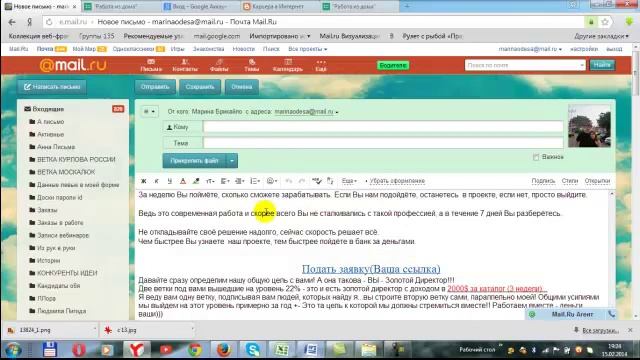Click the redo arrow in editor toolbar
The height and width of the screenshot is (360, 640).
[302, 181]
